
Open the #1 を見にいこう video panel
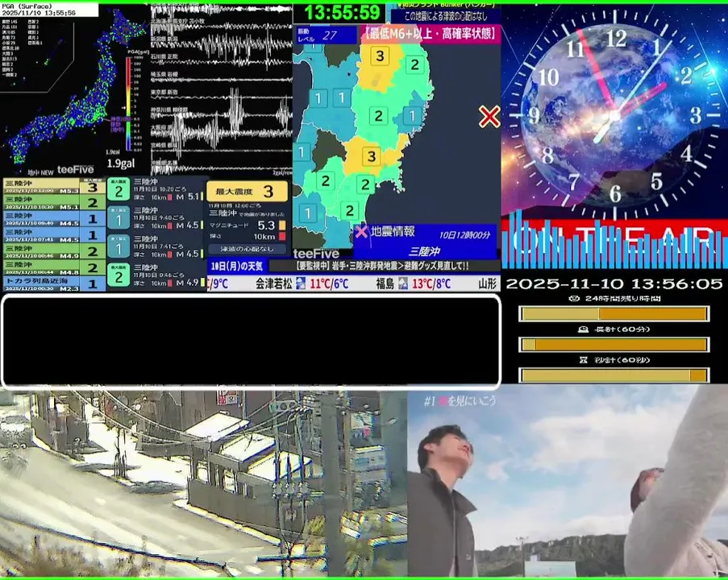(568, 481)
